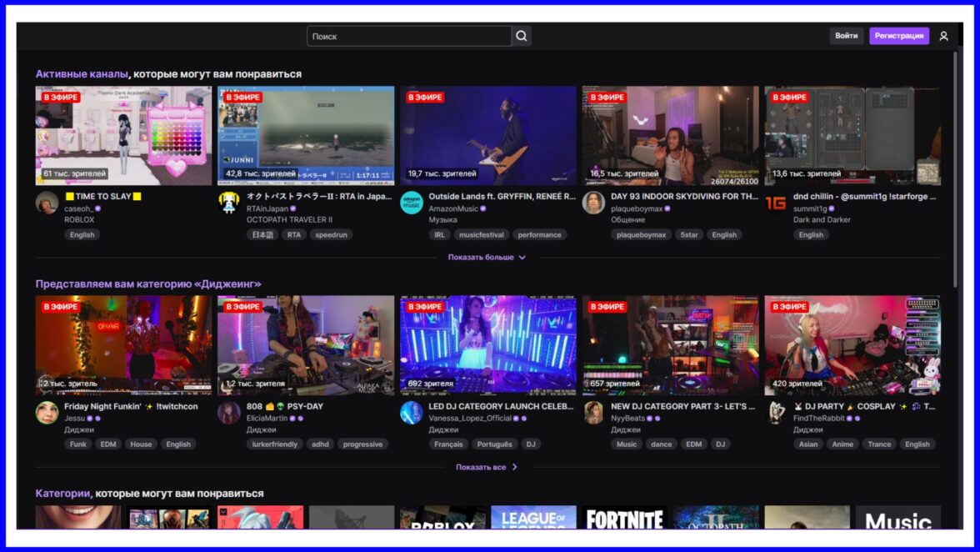Click the AmazonMusic channel avatar

pyautogui.click(x=412, y=203)
